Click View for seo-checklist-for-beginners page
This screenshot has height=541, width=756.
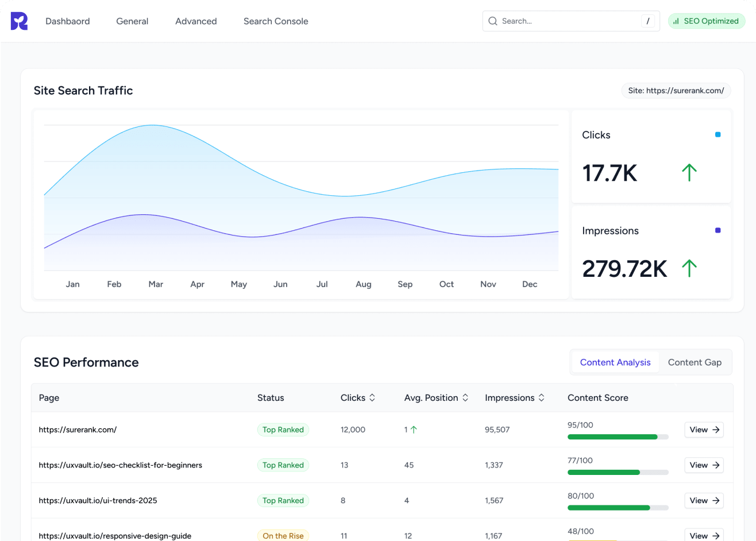pyautogui.click(x=704, y=465)
